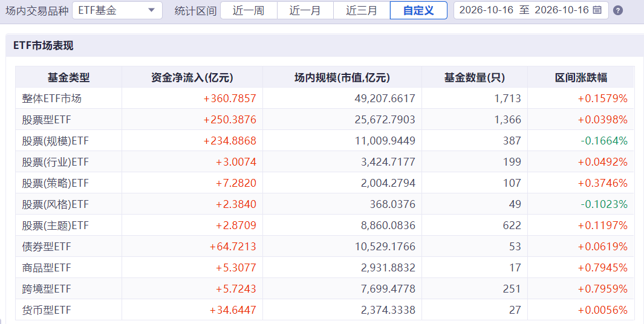
Task: Click the +34.6447 net inflow value
Action: pos(233,311)
